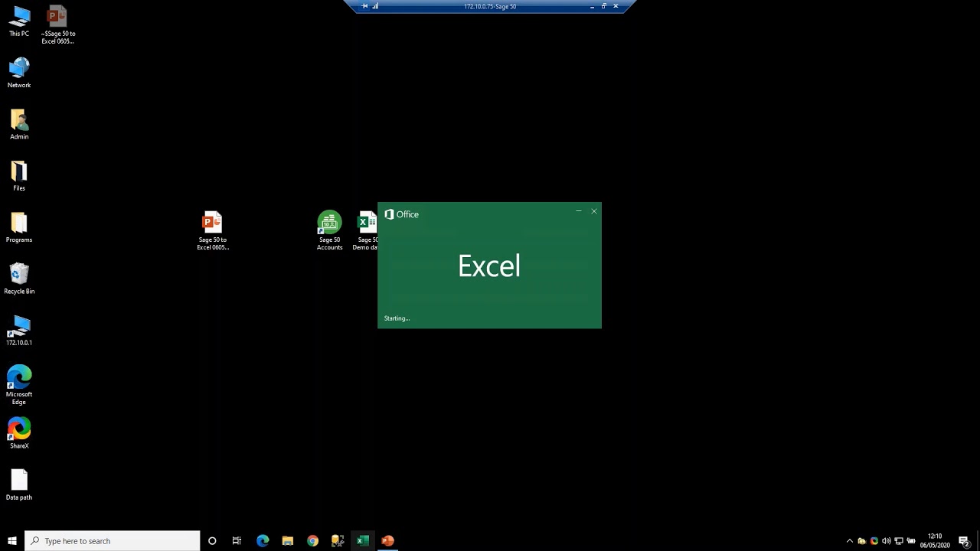
Task: Select the Sage 50 Demo data Excel file
Action: coord(365,230)
